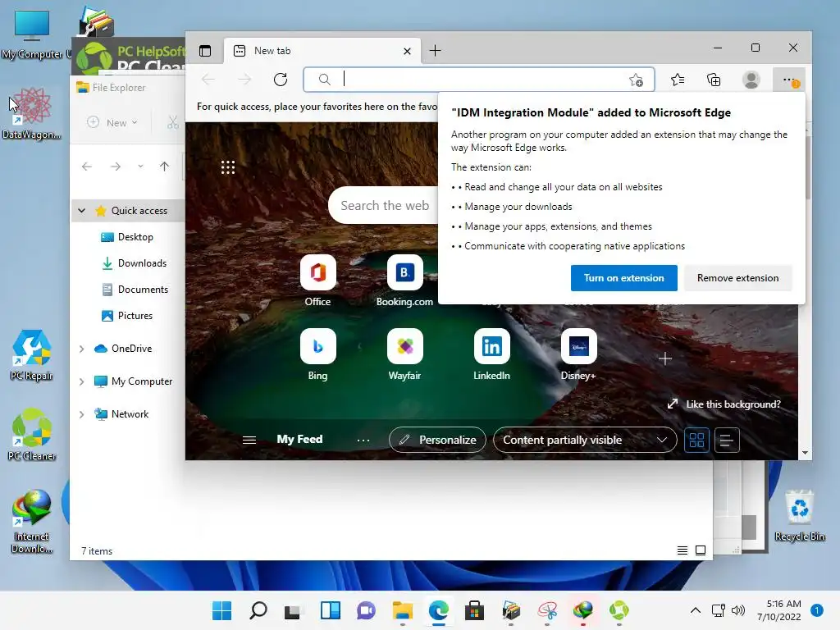Select Downloads in File Explorer sidebar
840x630 pixels.
point(134,263)
